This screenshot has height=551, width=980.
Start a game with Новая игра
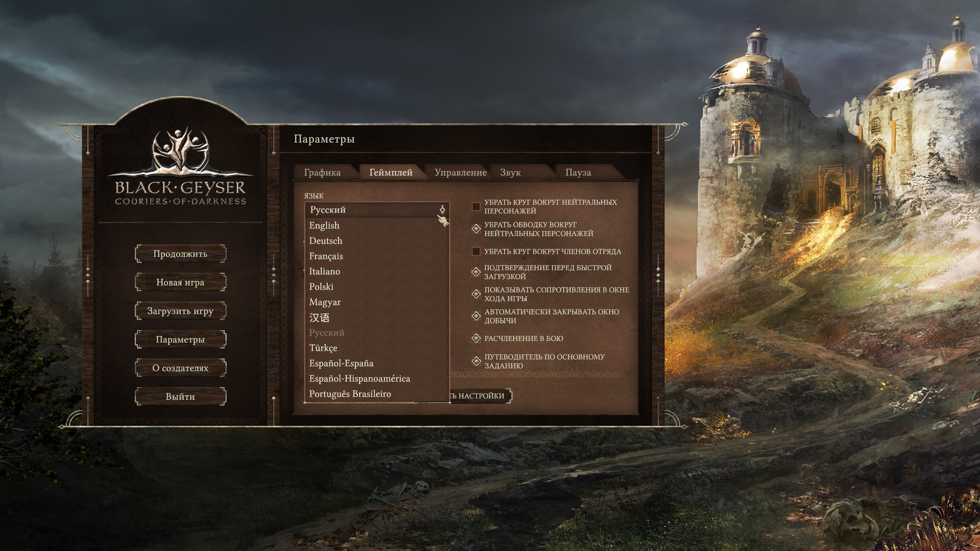coord(180,282)
